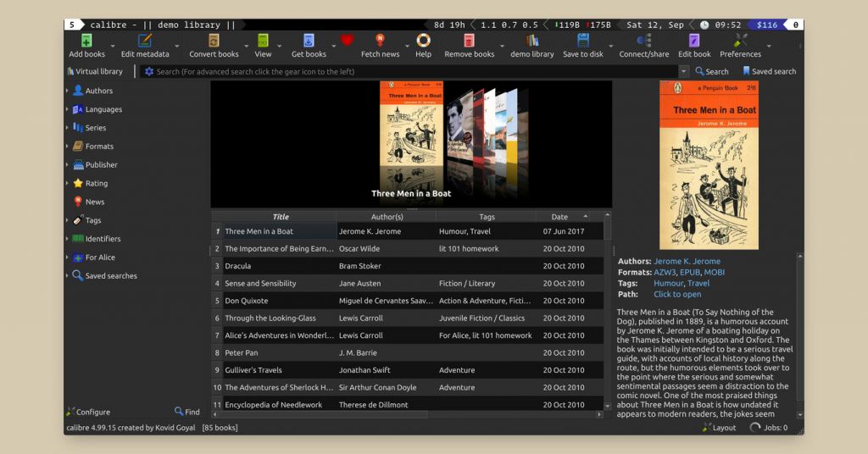Expand the Publisher tree node
This screenshot has height=454, width=868.
[68, 165]
